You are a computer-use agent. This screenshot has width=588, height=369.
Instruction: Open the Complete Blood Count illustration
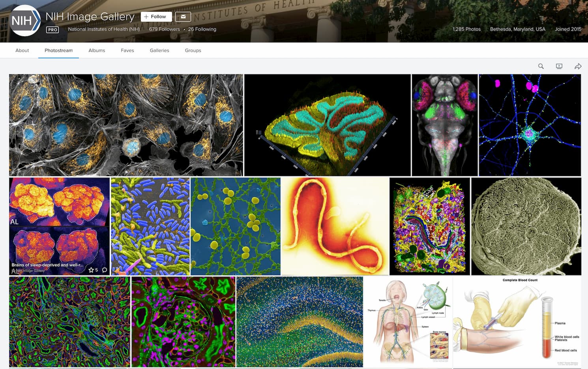pyautogui.click(x=517, y=322)
